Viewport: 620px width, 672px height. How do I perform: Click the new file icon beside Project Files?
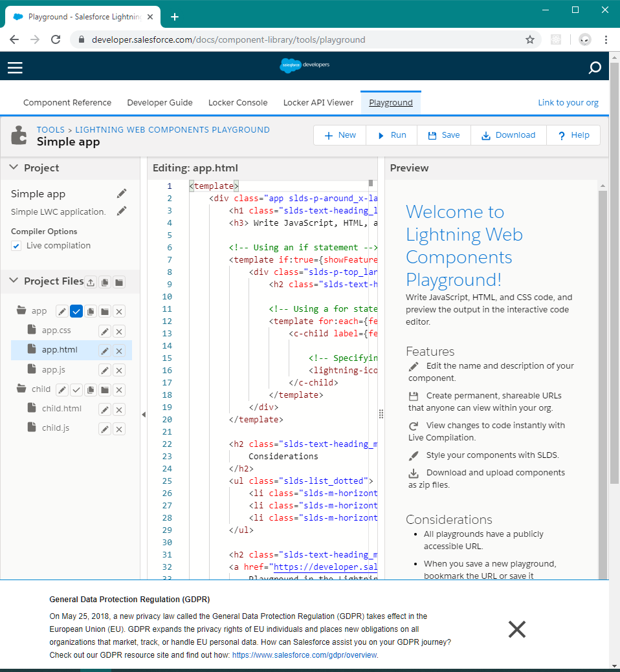[105, 282]
